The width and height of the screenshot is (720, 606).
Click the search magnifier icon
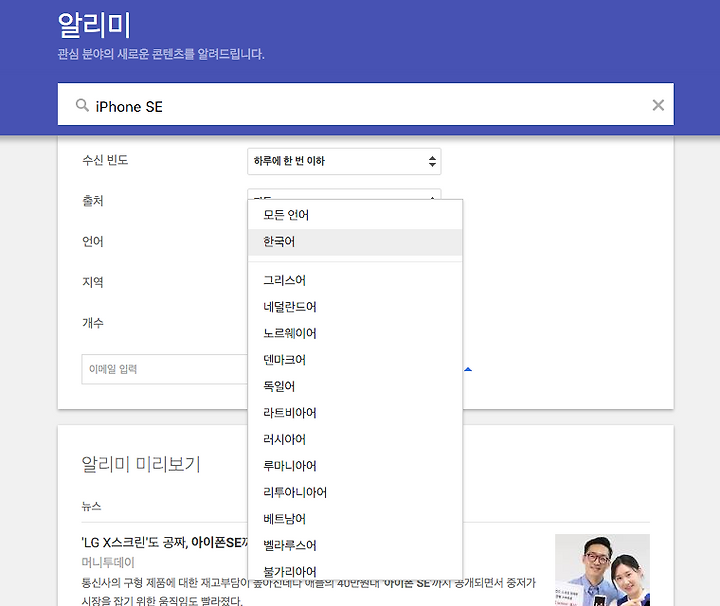pyautogui.click(x=82, y=105)
